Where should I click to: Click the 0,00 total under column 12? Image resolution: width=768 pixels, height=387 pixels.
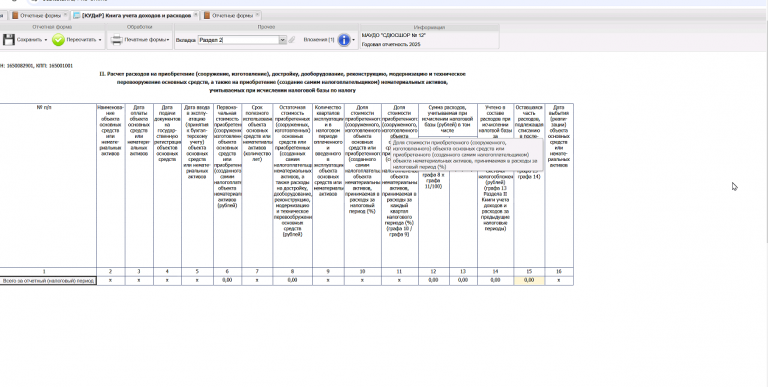433,280
